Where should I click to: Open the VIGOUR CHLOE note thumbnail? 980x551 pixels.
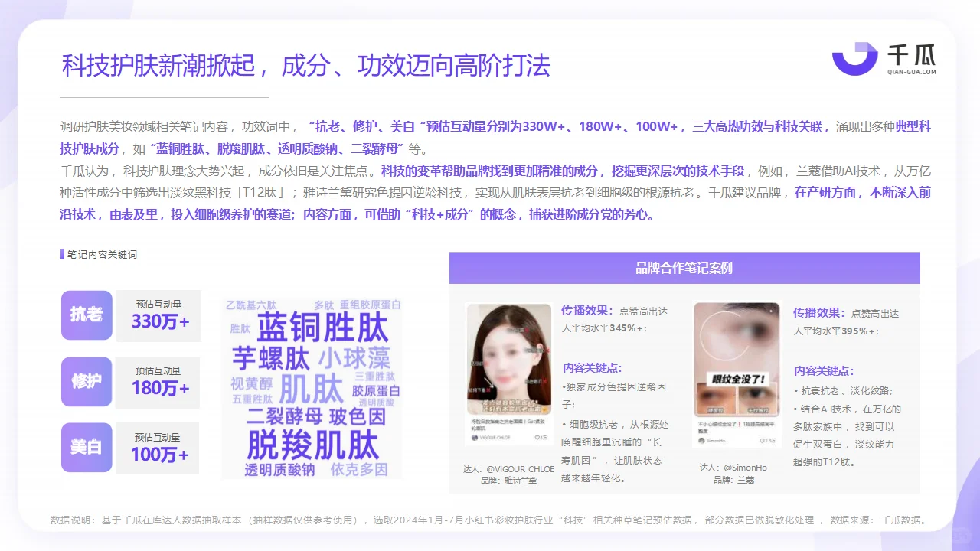pos(508,373)
